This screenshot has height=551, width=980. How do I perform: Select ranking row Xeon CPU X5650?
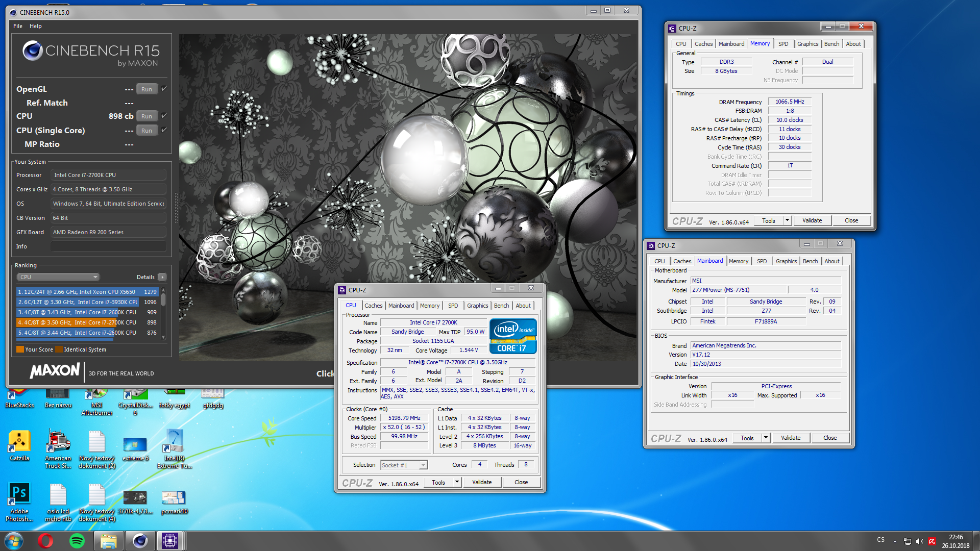coord(88,292)
